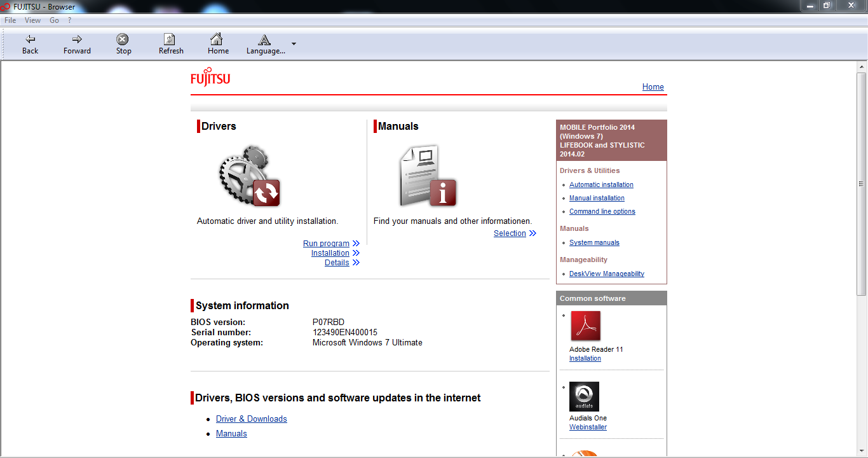Screen dimensions: 868x458
Task: Click the Forward arrow toolbar icon
Action: pos(77,39)
